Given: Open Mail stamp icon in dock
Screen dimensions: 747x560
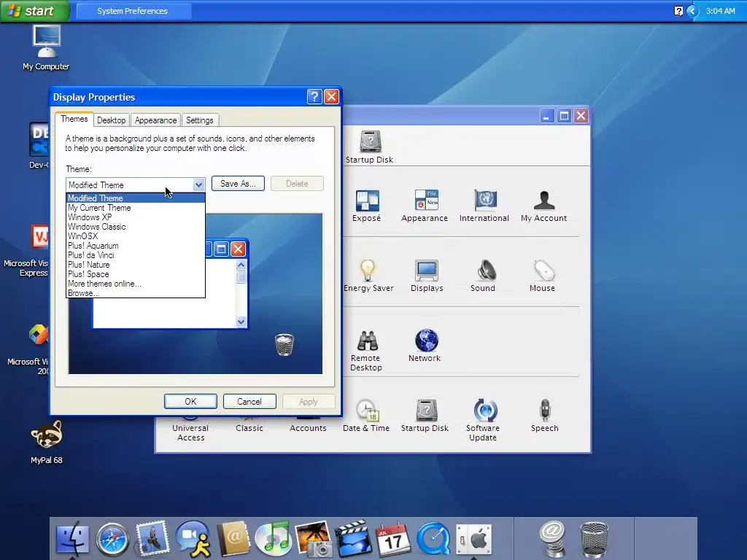Looking at the screenshot, I should click(152, 538).
